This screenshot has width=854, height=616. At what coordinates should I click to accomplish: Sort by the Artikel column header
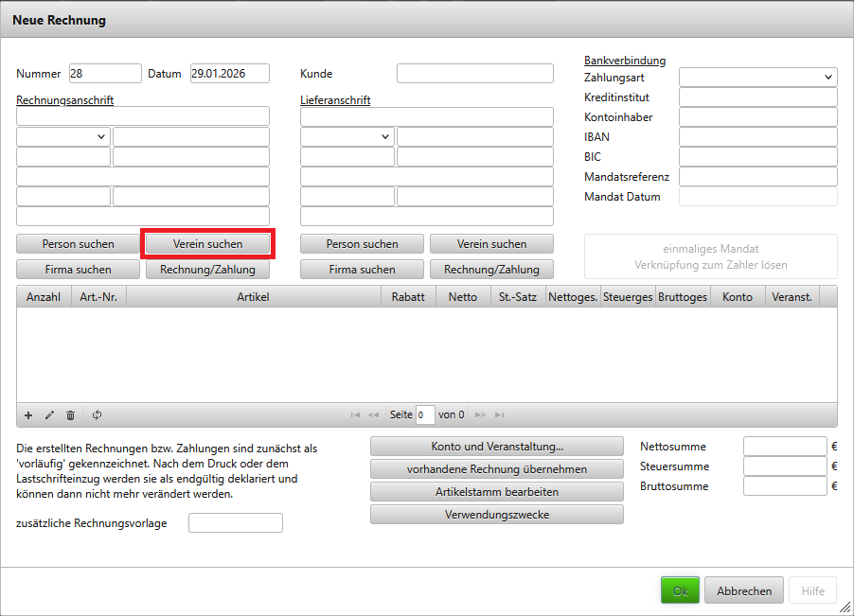253,297
